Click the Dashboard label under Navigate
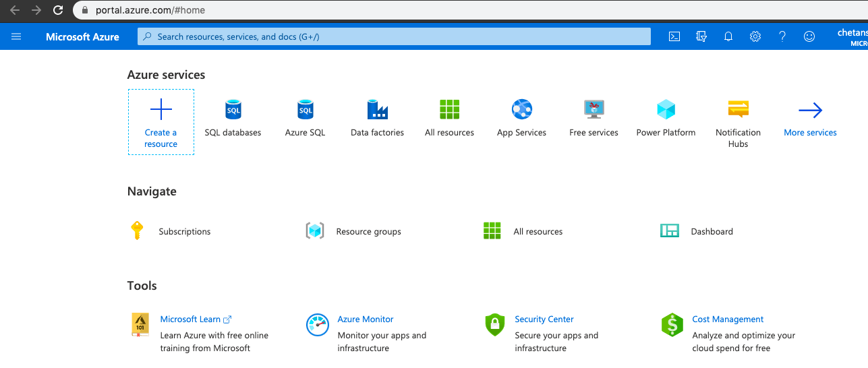Screen dimensions: 868x368 point(712,231)
